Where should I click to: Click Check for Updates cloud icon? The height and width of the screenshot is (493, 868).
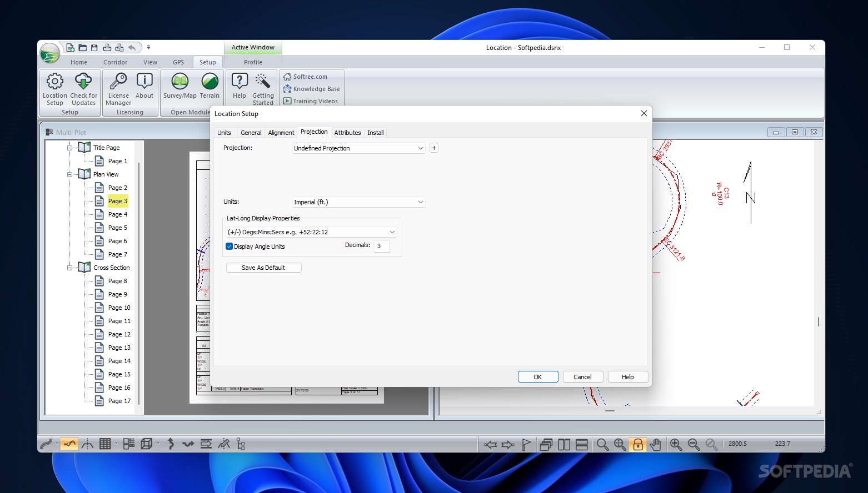click(x=83, y=89)
